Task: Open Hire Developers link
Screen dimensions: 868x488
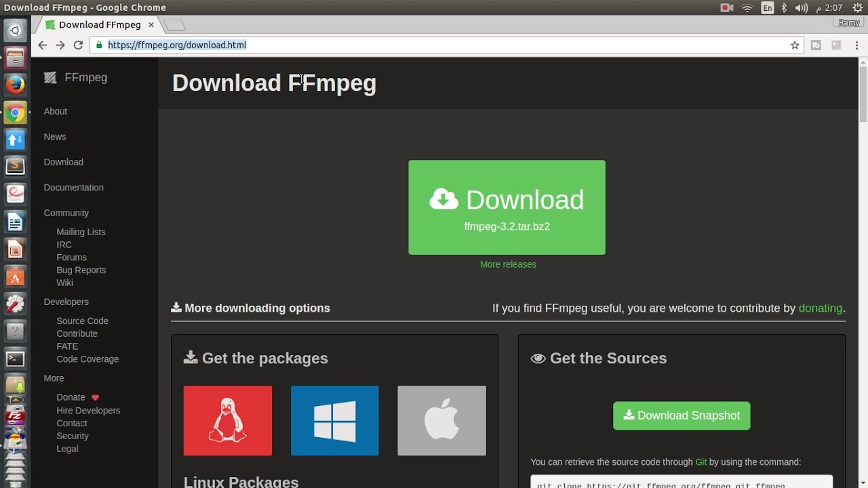Action: [88, 411]
